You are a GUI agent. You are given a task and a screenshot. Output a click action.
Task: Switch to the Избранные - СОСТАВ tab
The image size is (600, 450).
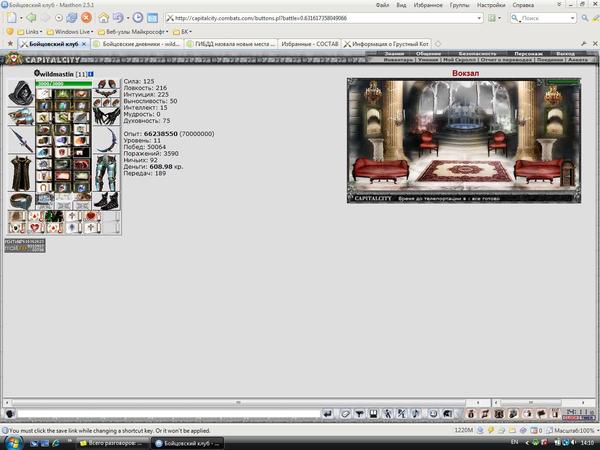(x=309, y=44)
